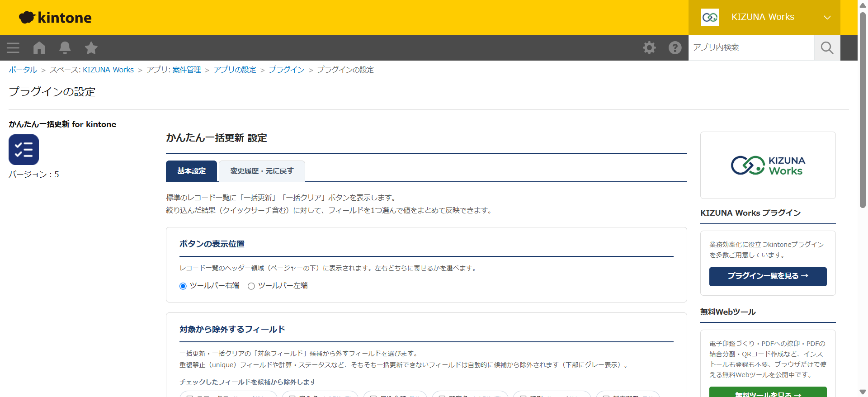This screenshot has height=397, width=868.
Task: Open settings gear icon
Action: tap(649, 47)
